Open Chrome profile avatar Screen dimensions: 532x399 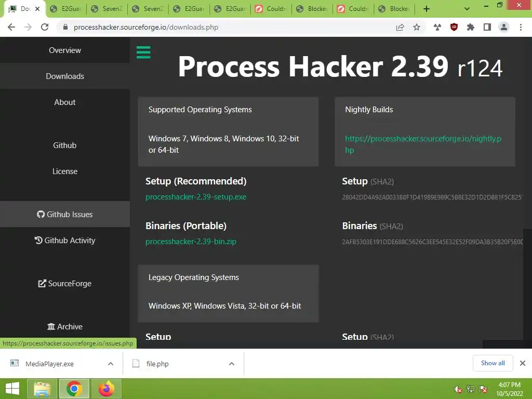pos(504,27)
